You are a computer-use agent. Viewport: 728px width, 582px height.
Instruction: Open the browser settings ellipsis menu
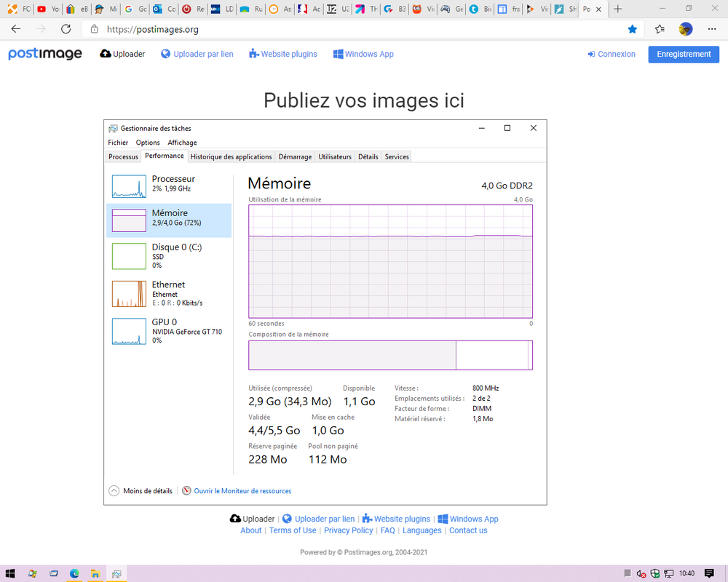pos(712,29)
